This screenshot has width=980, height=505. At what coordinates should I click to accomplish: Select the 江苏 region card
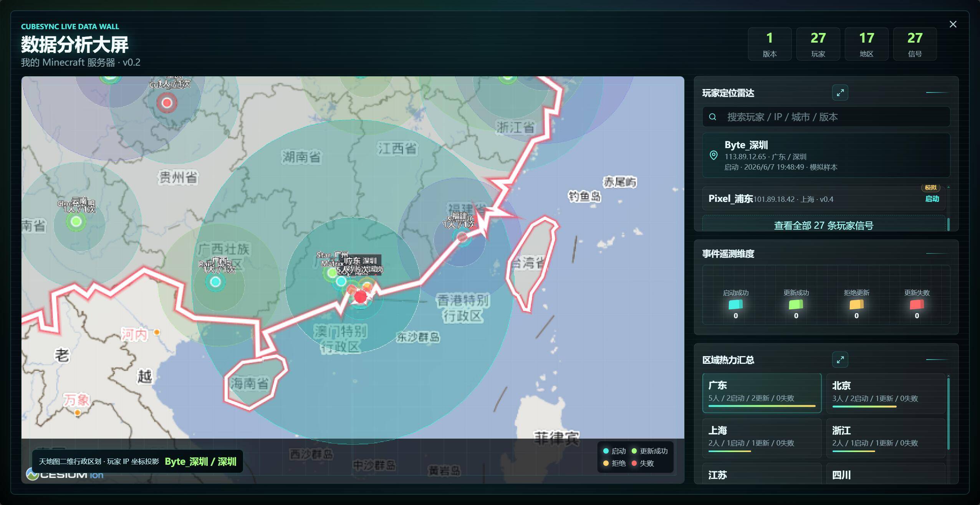coord(761,474)
